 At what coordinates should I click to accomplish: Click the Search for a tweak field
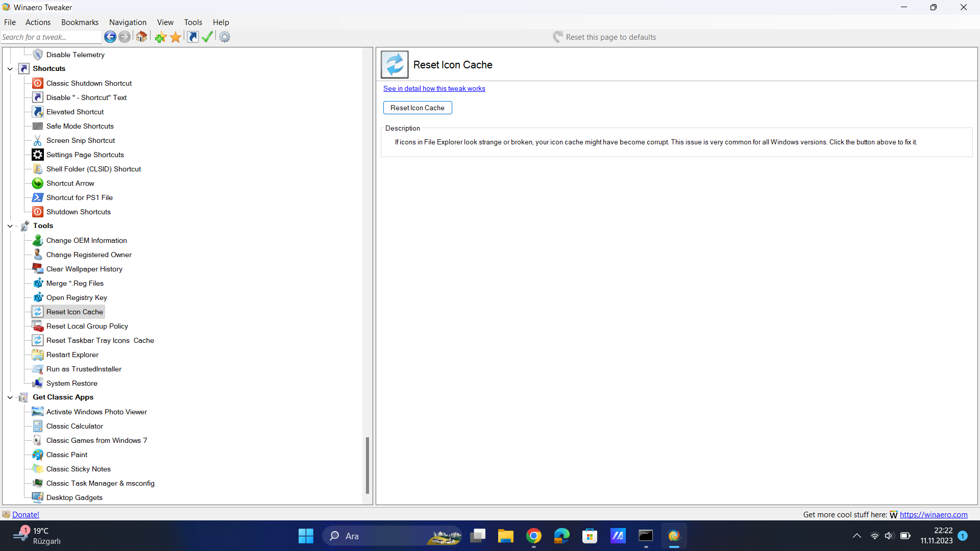click(x=50, y=37)
